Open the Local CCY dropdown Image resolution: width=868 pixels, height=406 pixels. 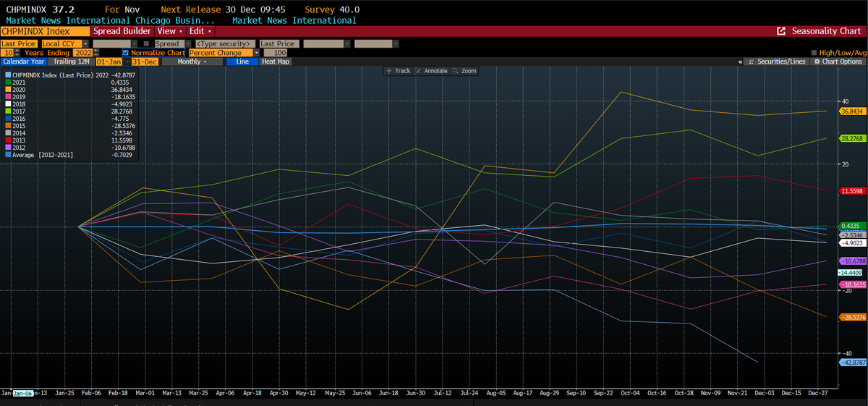(85, 43)
